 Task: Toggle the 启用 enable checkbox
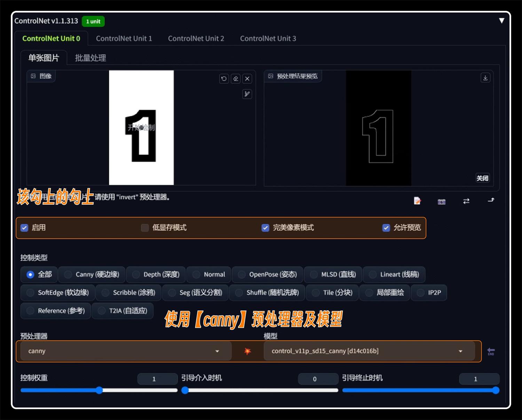coord(24,228)
